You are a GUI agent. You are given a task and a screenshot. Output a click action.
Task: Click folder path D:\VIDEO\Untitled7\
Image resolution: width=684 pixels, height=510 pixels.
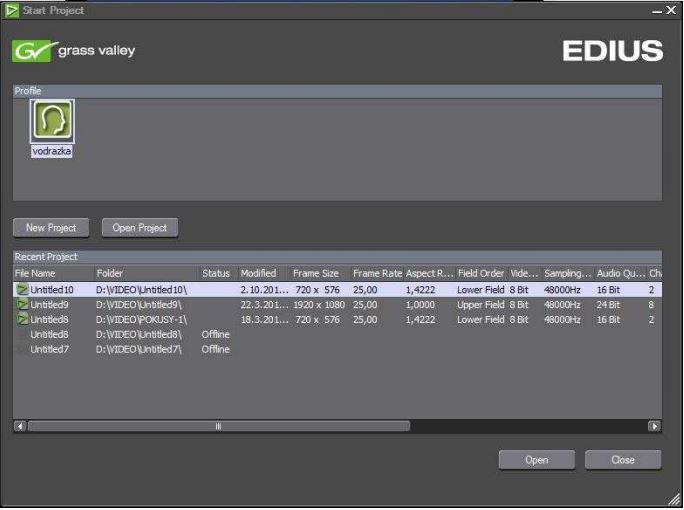point(139,349)
